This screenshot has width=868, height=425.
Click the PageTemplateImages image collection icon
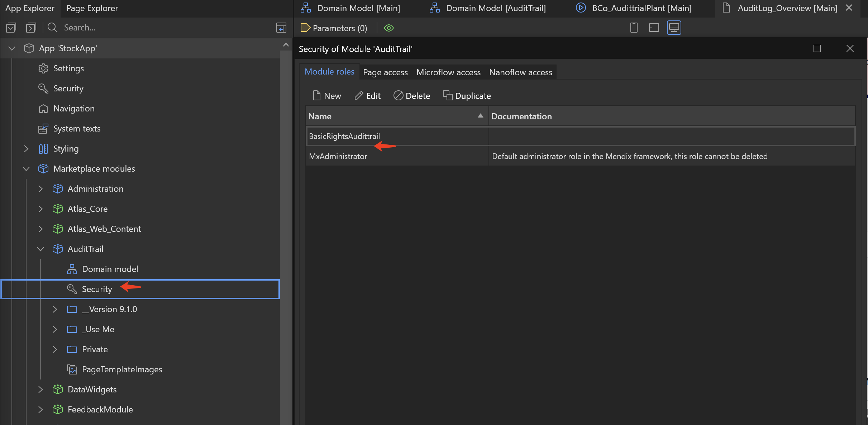click(x=72, y=369)
